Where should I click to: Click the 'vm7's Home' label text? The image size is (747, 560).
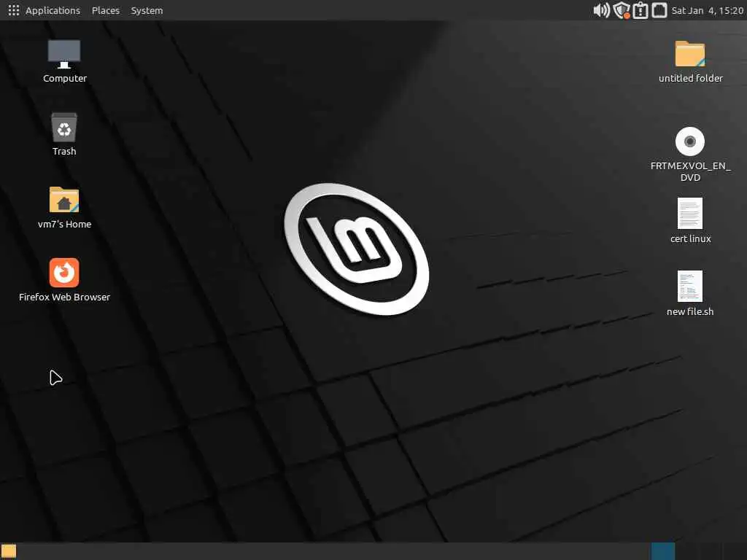coord(64,225)
